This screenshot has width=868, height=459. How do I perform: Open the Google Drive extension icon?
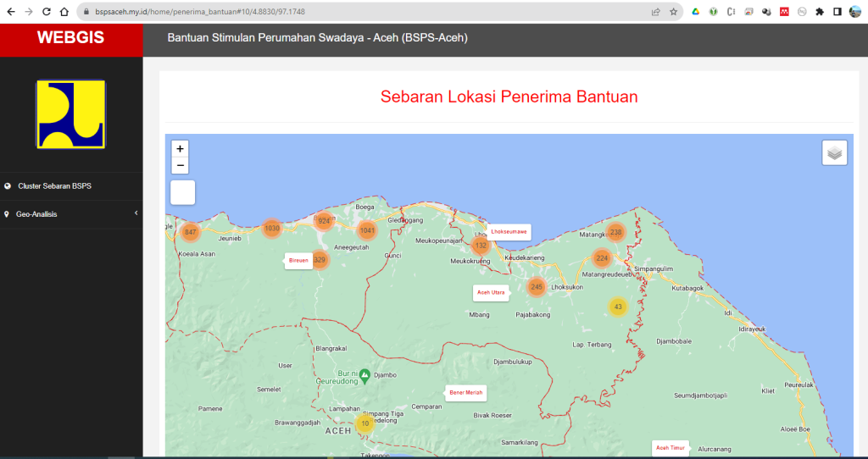696,12
